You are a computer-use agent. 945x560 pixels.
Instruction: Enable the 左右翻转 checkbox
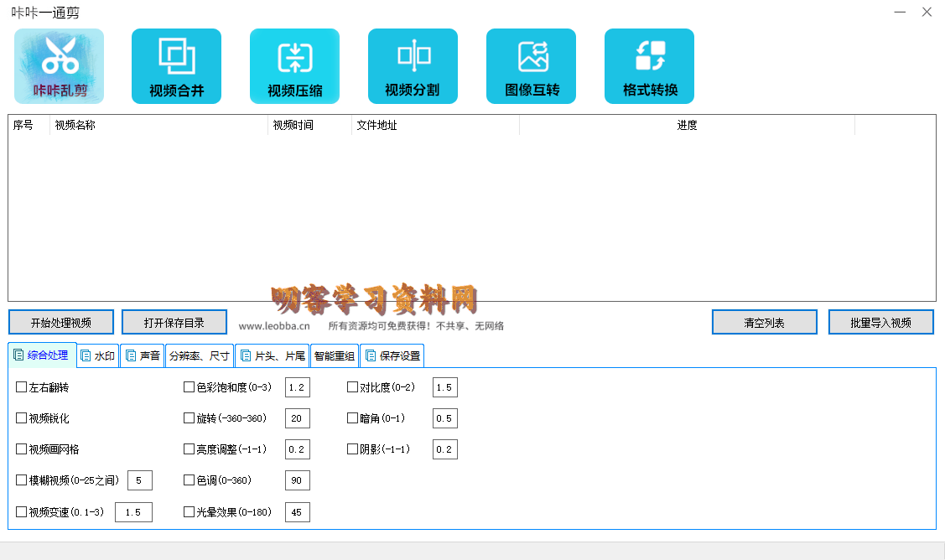pyautogui.click(x=22, y=387)
